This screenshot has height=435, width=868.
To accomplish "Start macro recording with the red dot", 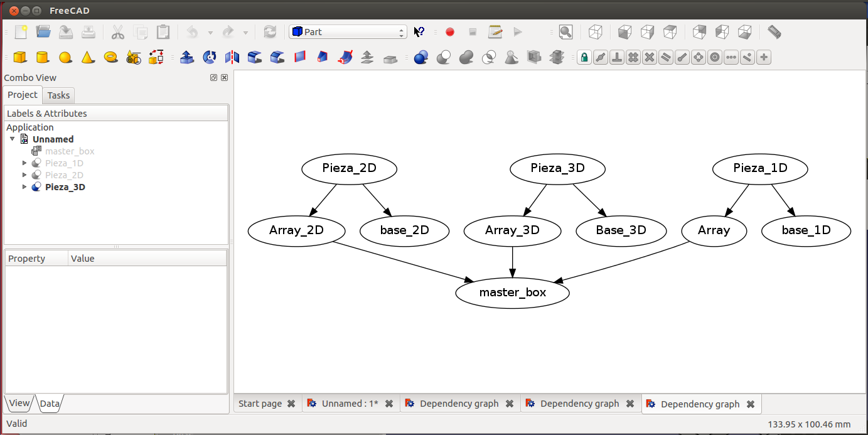I will click(449, 32).
